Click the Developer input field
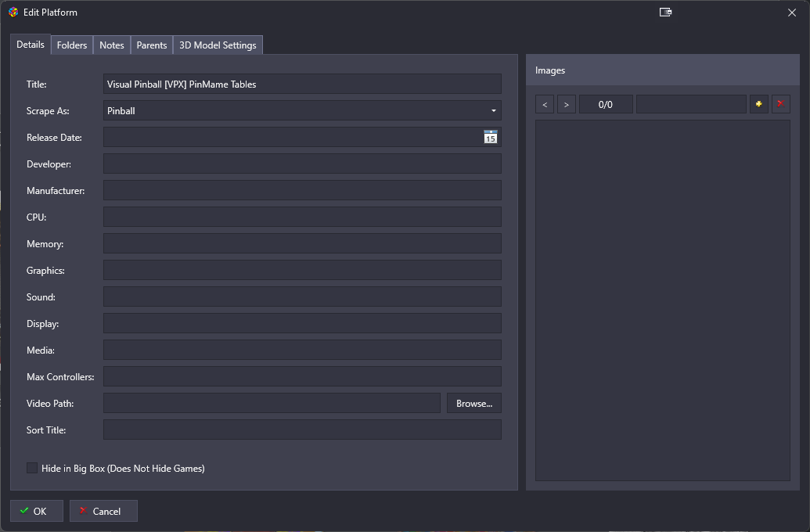The height and width of the screenshot is (532, 810). point(302,164)
